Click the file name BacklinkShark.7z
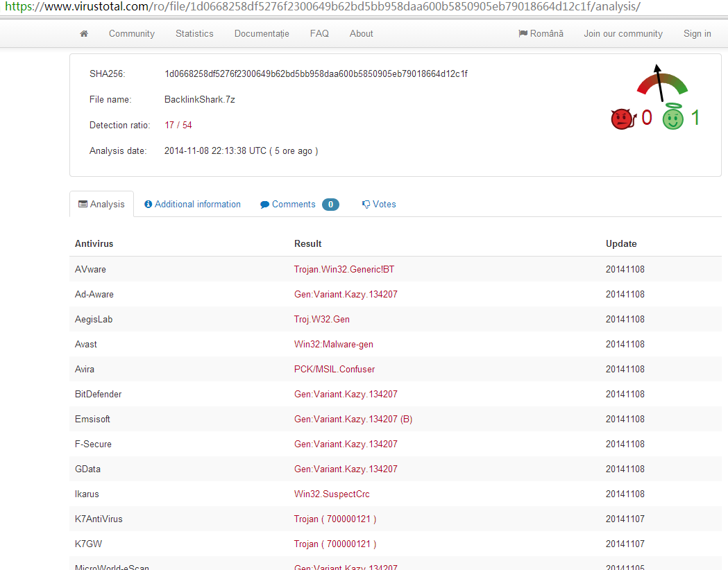728x570 pixels. pos(200,100)
